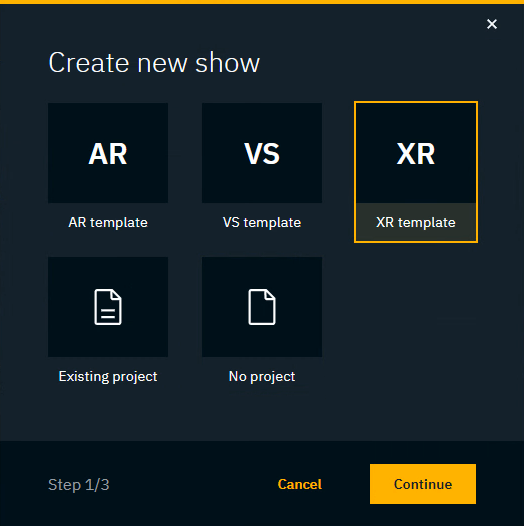The width and height of the screenshot is (524, 526).
Task: Click the VS template label
Action: (x=262, y=222)
